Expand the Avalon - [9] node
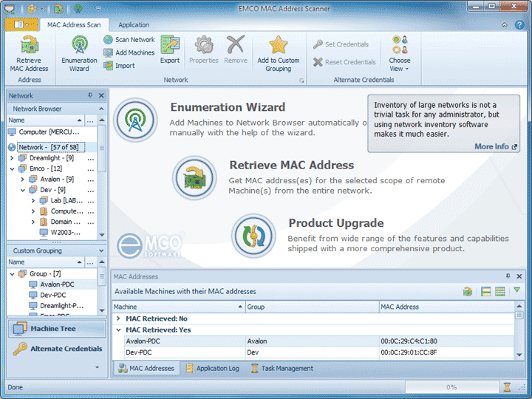The width and height of the screenshot is (532, 399). (23, 179)
